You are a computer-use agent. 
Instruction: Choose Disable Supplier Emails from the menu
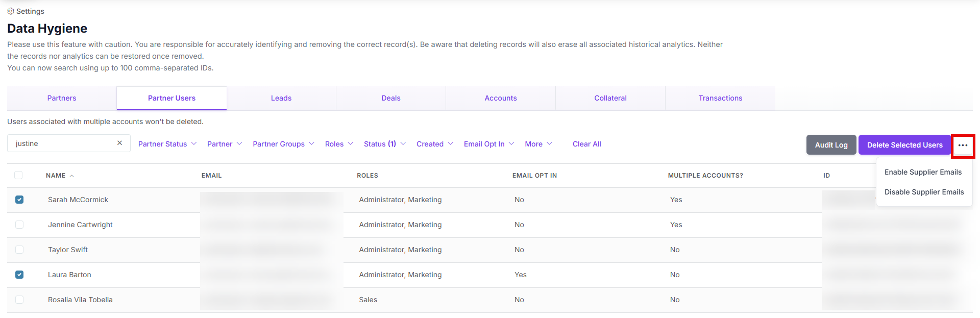[x=924, y=192]
